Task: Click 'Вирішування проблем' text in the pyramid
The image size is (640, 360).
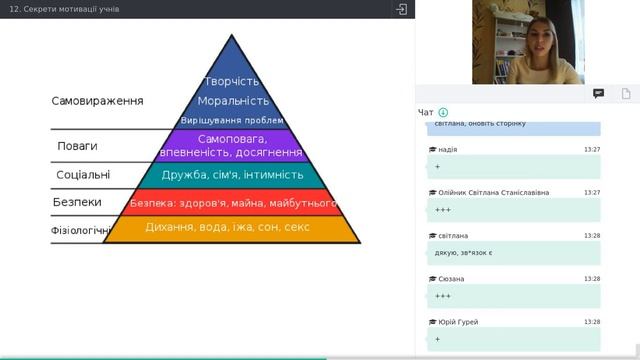Action: pyautogui.click(x=232, y=120)
